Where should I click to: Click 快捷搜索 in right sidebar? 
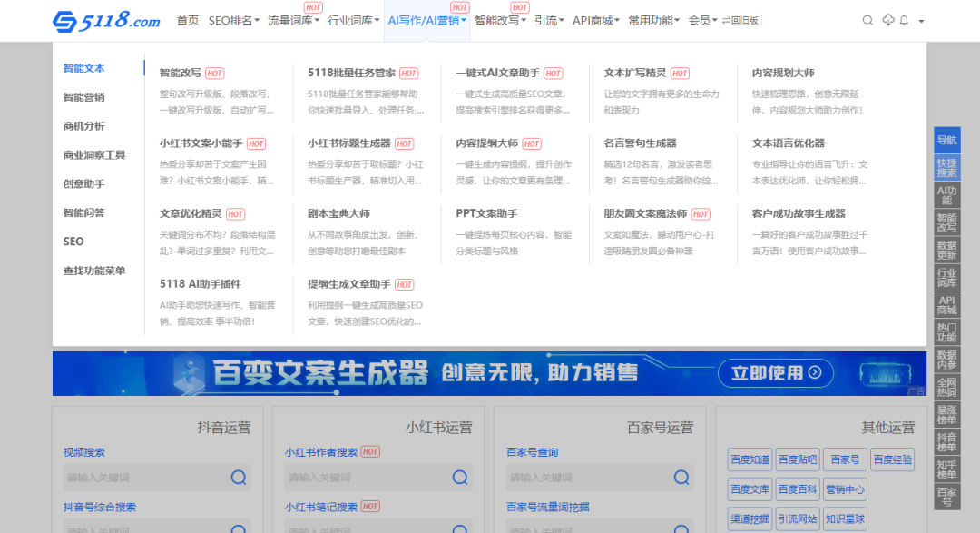946,168
